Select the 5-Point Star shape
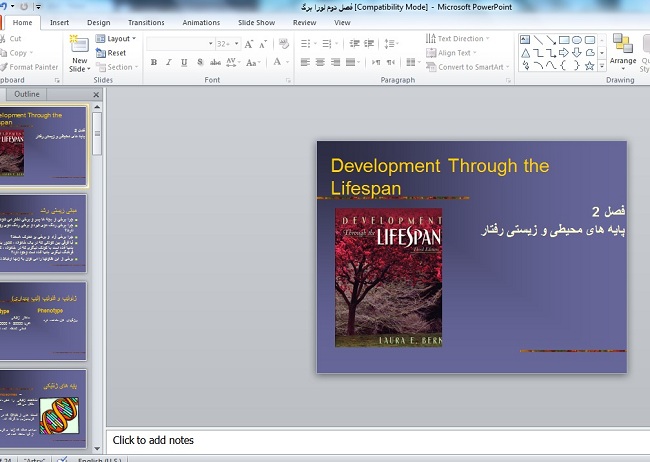650x462 pixels. (x=589, y=66)
